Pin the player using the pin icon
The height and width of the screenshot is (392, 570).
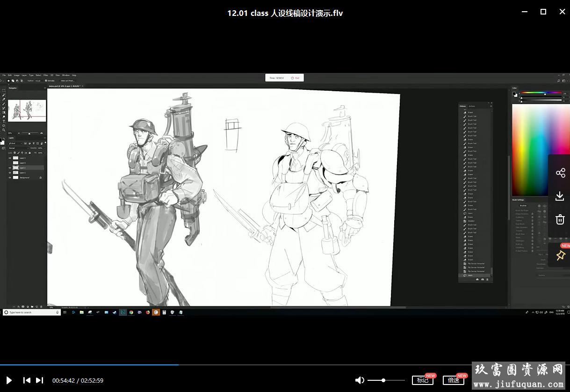pos(560,255)
